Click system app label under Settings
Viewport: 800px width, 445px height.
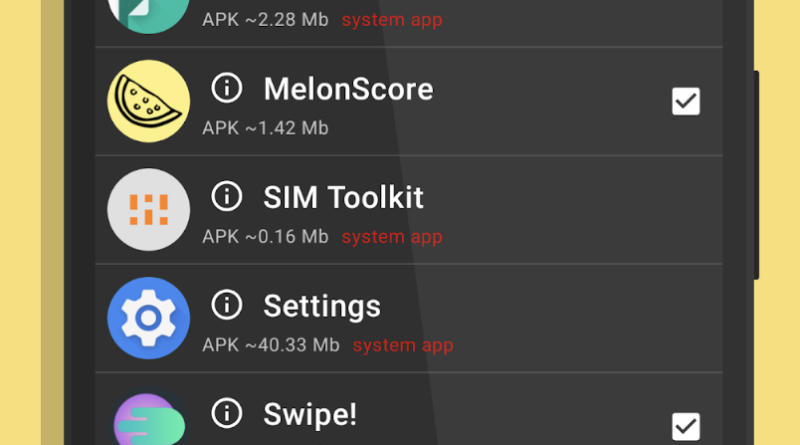tap(403, 345)
